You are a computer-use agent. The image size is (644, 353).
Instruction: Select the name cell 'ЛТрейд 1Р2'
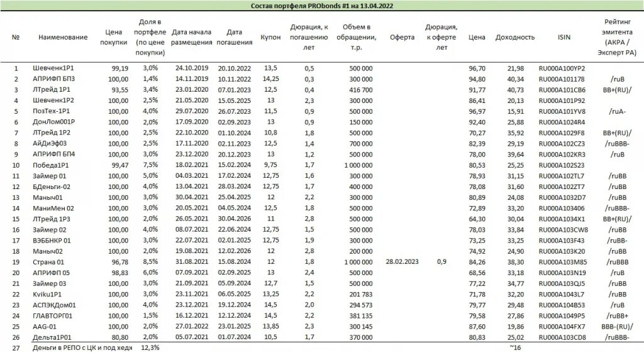coord(52,133)
